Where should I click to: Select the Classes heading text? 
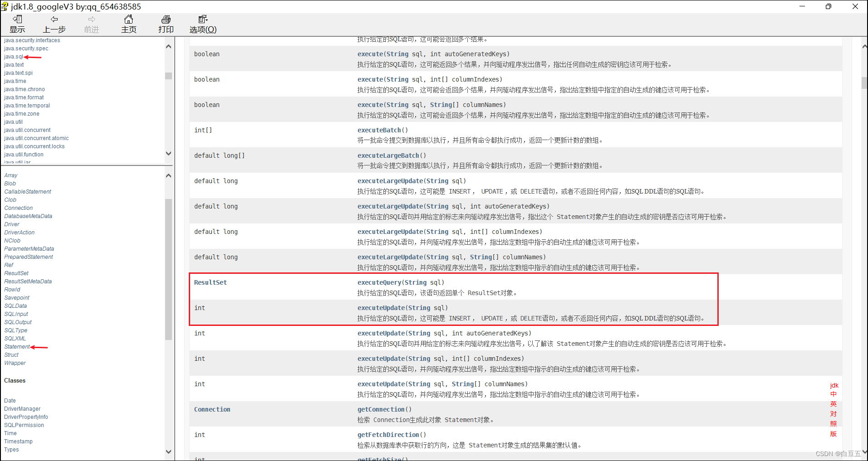tap(15, 381)
